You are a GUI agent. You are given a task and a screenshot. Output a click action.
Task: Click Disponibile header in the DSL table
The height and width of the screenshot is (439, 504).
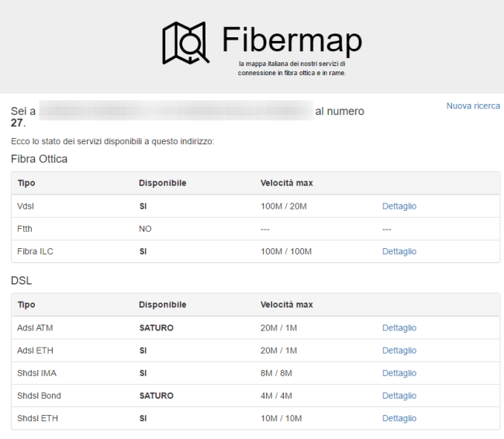point(162,305)
